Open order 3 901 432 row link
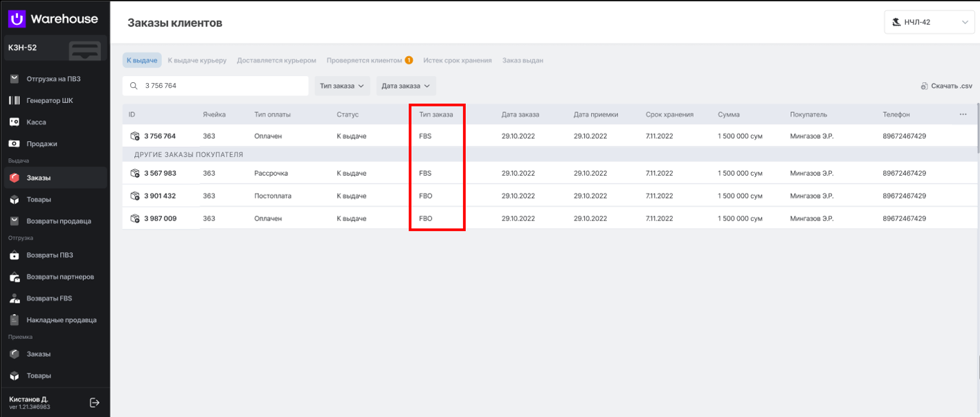Screen dimensions: 980x417 coord(160,196)
